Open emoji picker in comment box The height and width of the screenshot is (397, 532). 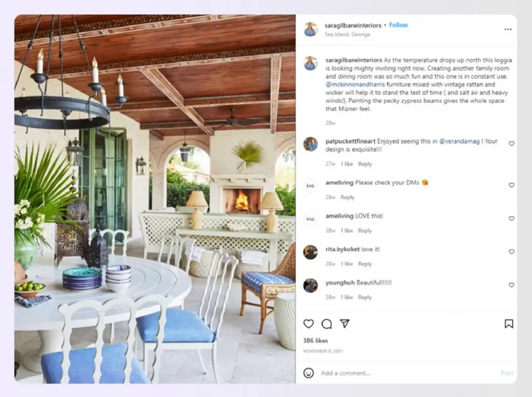point(309,373)
